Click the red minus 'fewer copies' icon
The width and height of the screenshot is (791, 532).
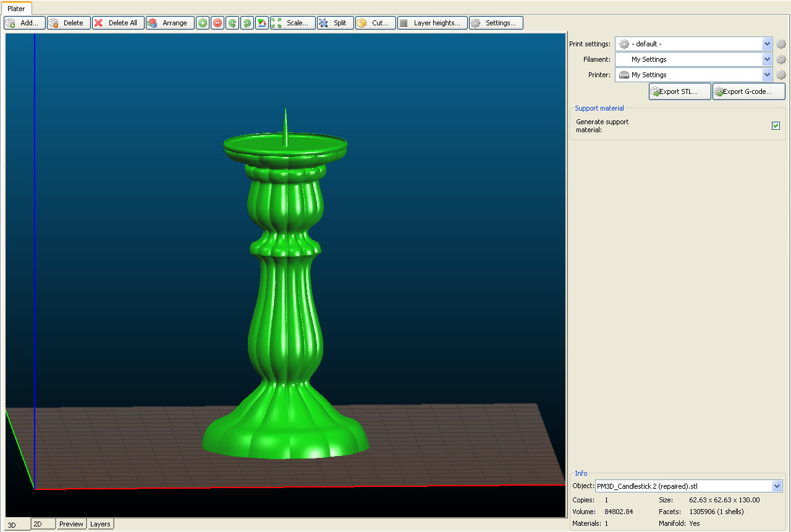tap(218, 23)
